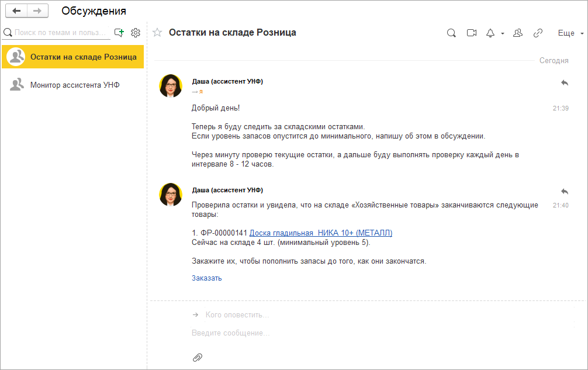Reply to the stock check message

pyautogui.click(x=565, y=191)
